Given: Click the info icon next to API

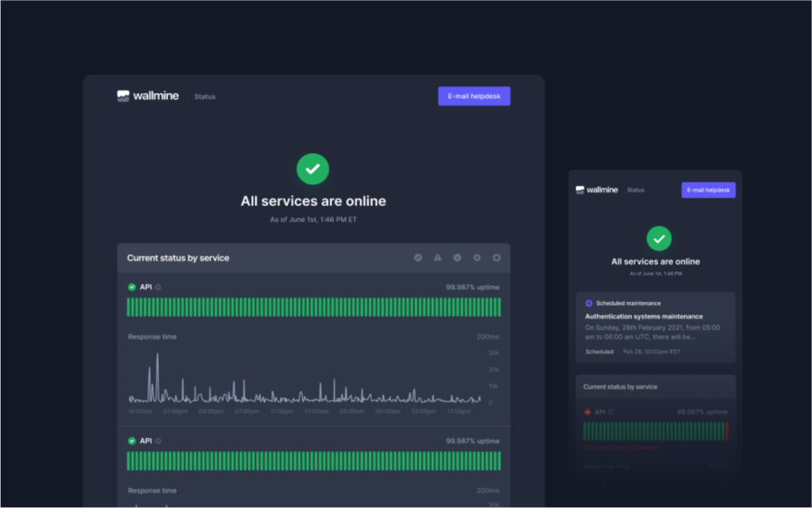Looking at the screenshot, I should [x=157, y=287].
